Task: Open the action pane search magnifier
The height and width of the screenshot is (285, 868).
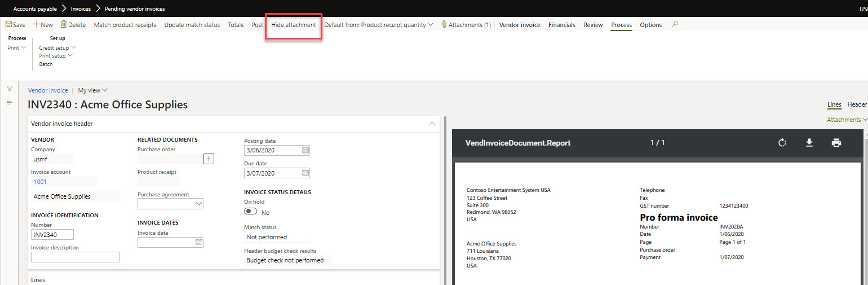Action: [675, 24]
